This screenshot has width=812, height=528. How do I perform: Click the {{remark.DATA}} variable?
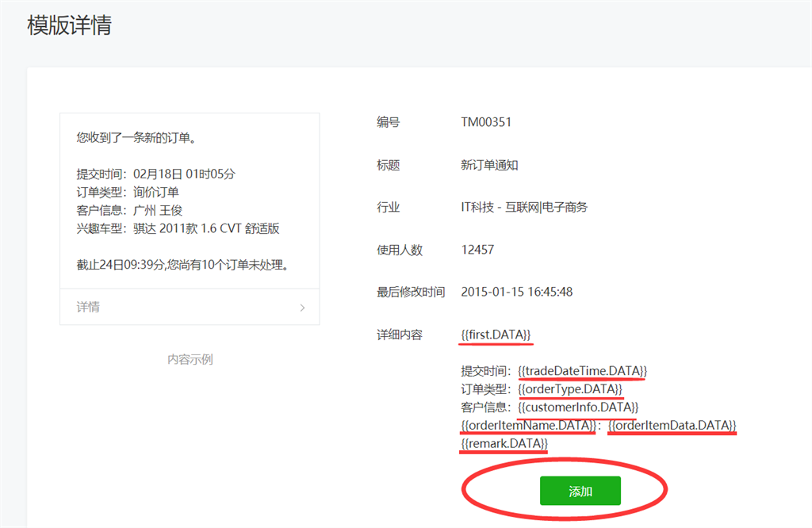point(504,444)
